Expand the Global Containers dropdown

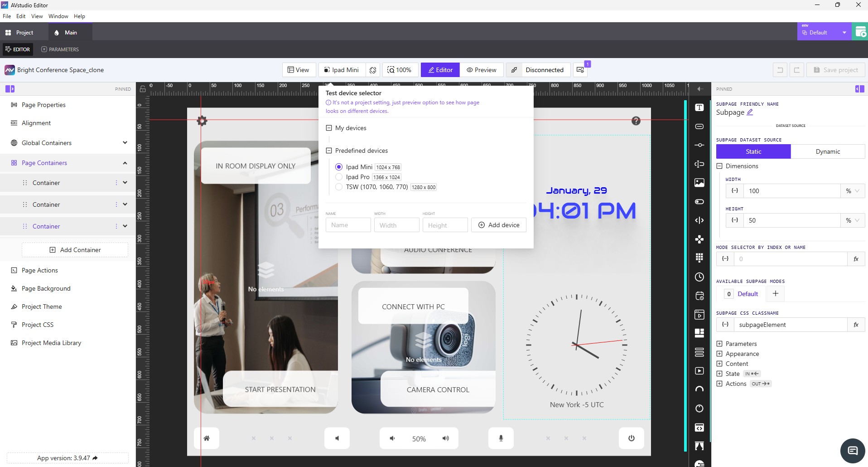125,143
